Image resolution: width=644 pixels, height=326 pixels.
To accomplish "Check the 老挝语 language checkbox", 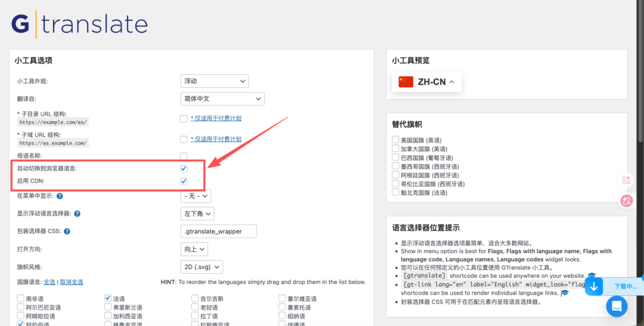I will [195, 307].
